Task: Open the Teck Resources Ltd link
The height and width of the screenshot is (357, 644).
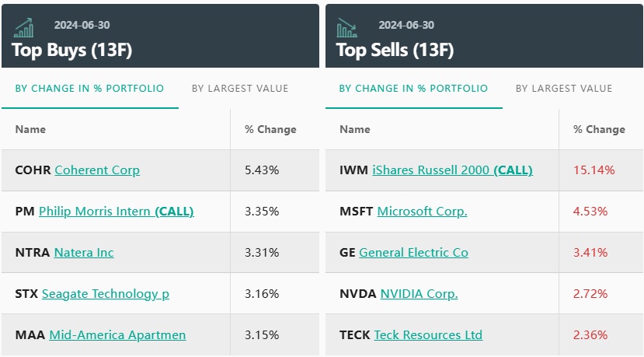Action: [x=428, y=335]
